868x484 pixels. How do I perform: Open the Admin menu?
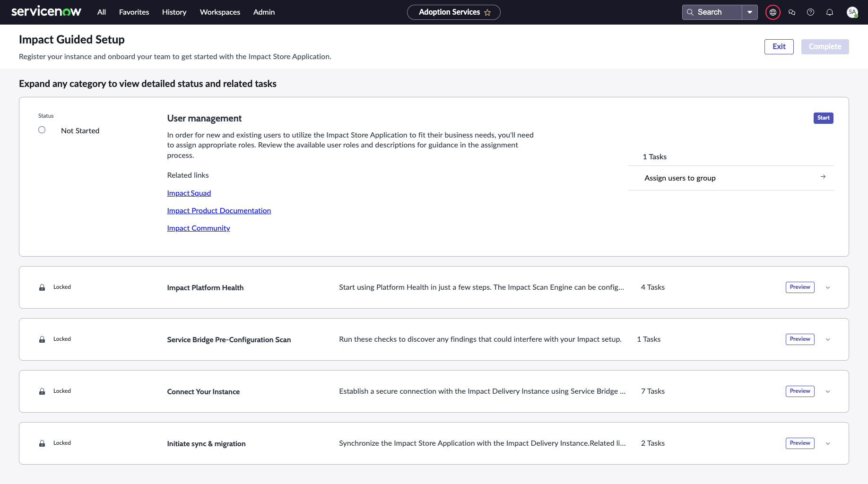coord(264,12)
